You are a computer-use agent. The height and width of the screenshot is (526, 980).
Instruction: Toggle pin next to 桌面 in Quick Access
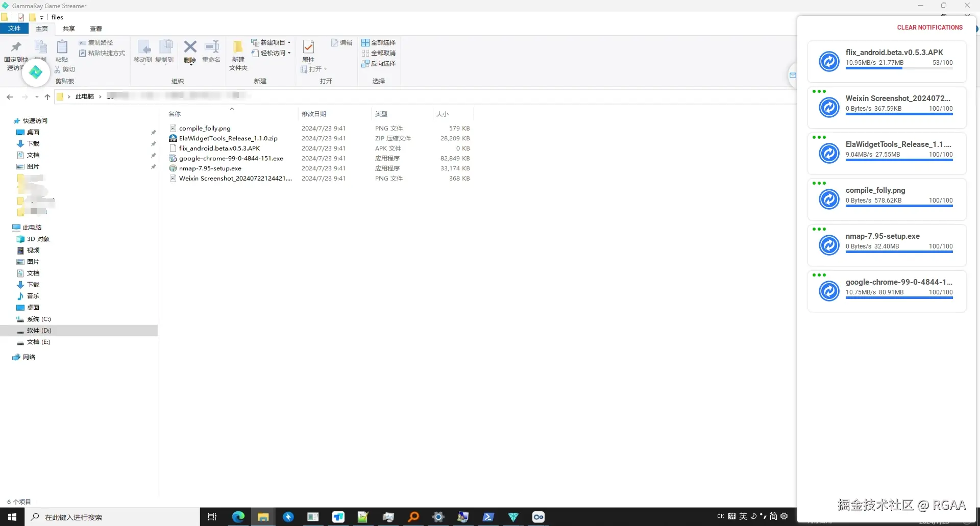154,132
